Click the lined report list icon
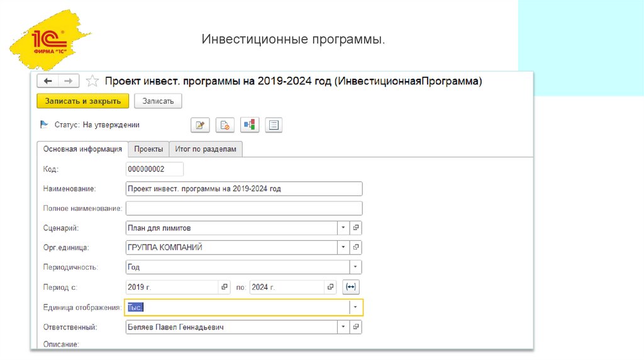This screenshot has width=644, height=361. click(274, 125)
